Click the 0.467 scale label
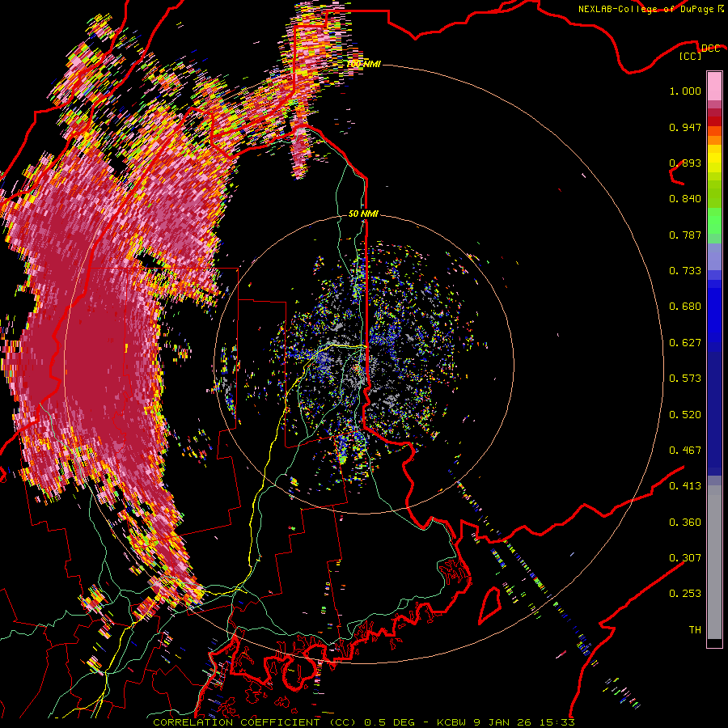This screenshot has height=728, width=728. coord(685,451)
